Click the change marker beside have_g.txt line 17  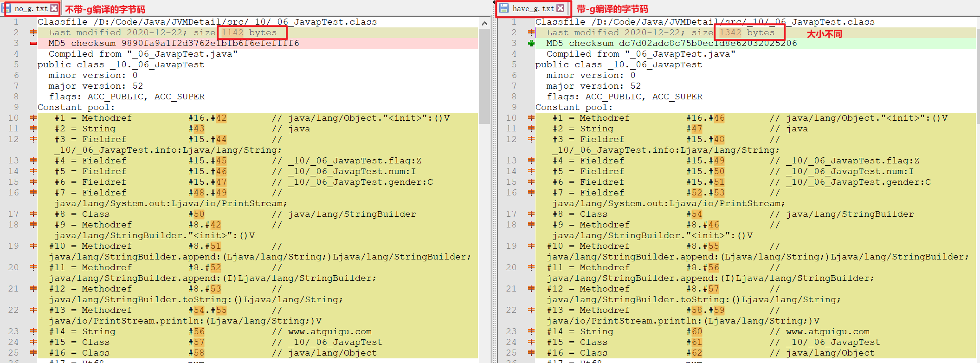click(531, 214)
